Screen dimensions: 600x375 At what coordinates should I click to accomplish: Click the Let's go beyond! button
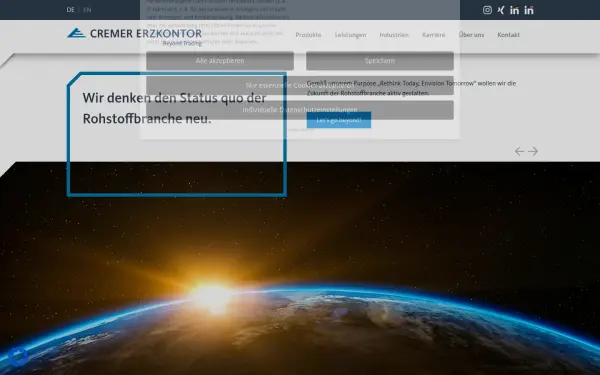339,120
